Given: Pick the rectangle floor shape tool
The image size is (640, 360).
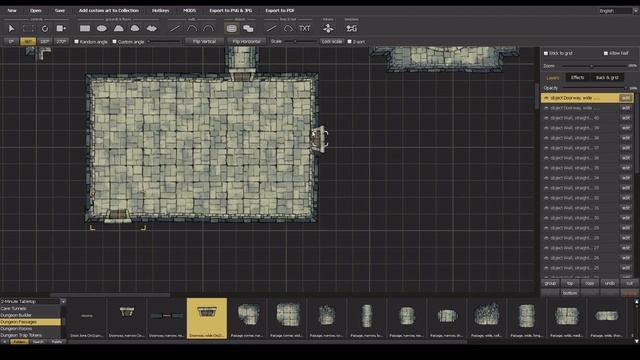Looking at the screenshot, I should click(85, 28).
